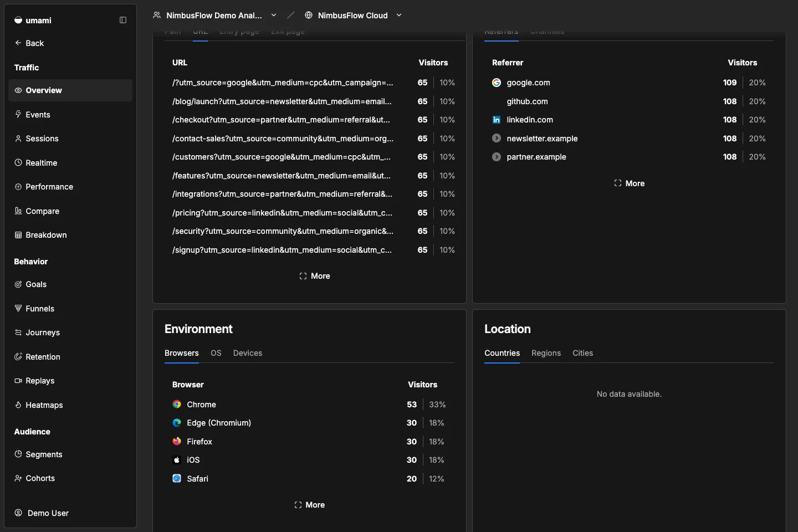The height and width of the screenshot is (532, 798).
Task: Click the Chrome visitors value 53
Action: pyautogui.click(x=412, y=405)
